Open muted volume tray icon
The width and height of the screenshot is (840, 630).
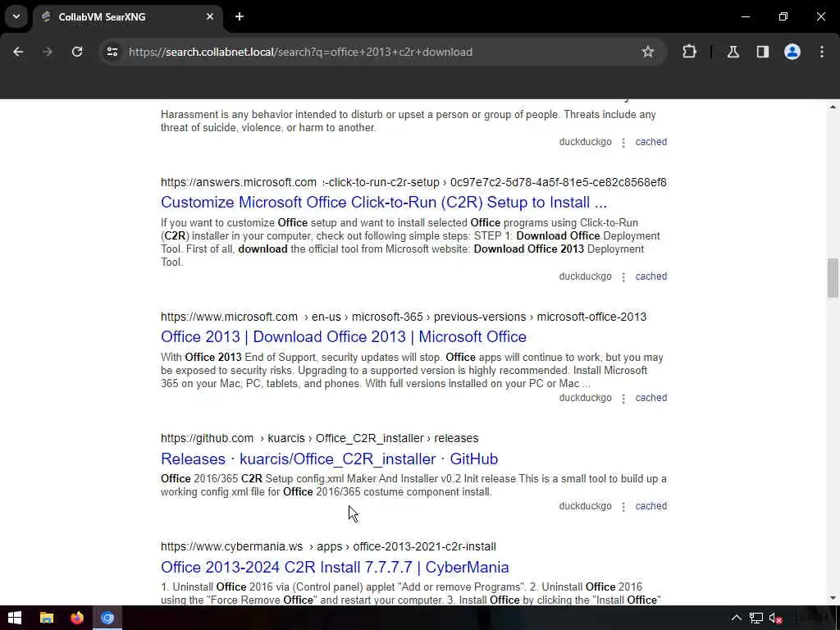point(775,619)
